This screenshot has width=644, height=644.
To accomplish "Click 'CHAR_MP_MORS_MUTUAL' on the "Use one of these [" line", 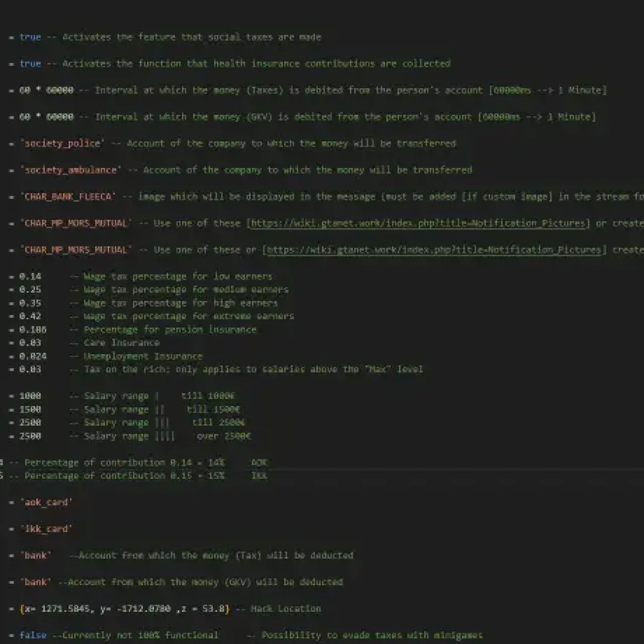I will (76, 223).
